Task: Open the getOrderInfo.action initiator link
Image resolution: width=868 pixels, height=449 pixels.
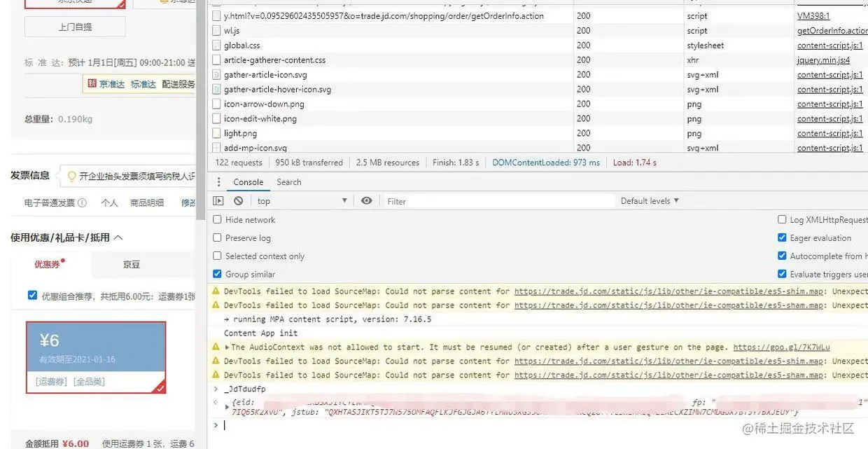Action: pos(832,31)
